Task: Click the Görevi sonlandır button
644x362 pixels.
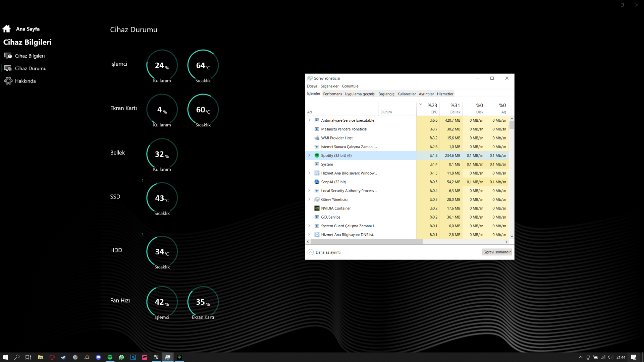Action: [x=497, y=252]
